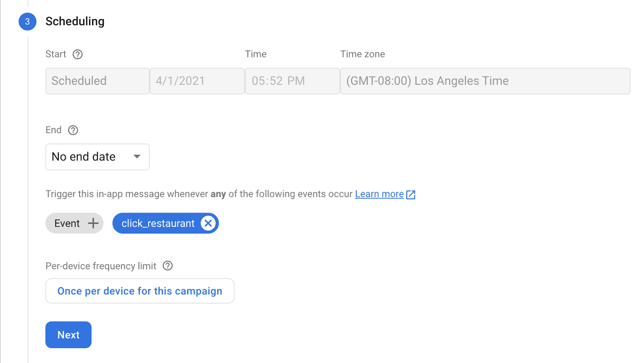Click the 05:52 PM time field
644x363 pixels.
(292, 81)
